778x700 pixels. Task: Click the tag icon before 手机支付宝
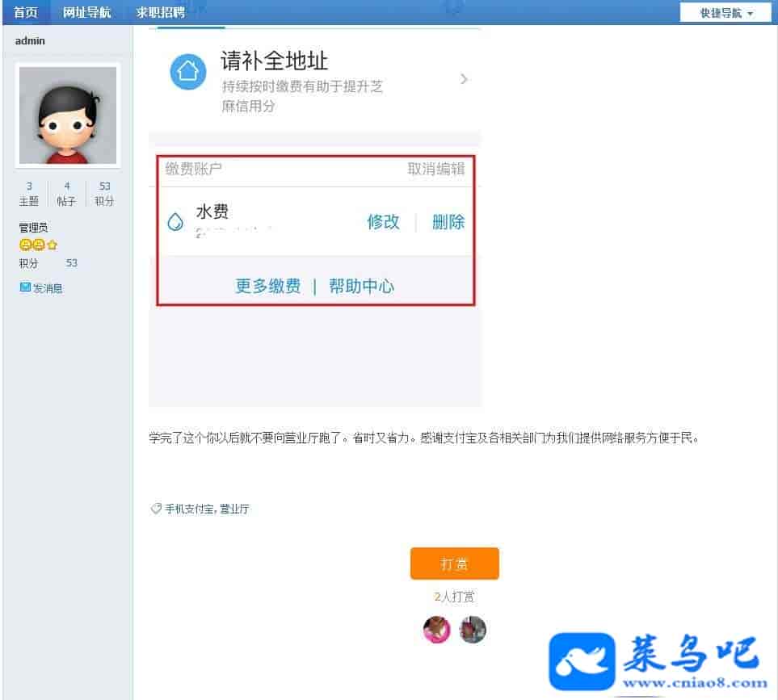[156, 509]
